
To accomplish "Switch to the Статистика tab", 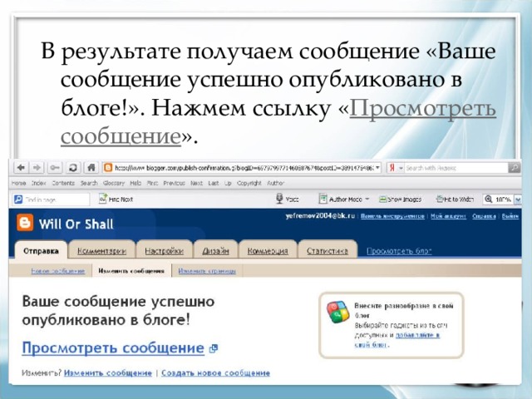I will pos(327,251).
